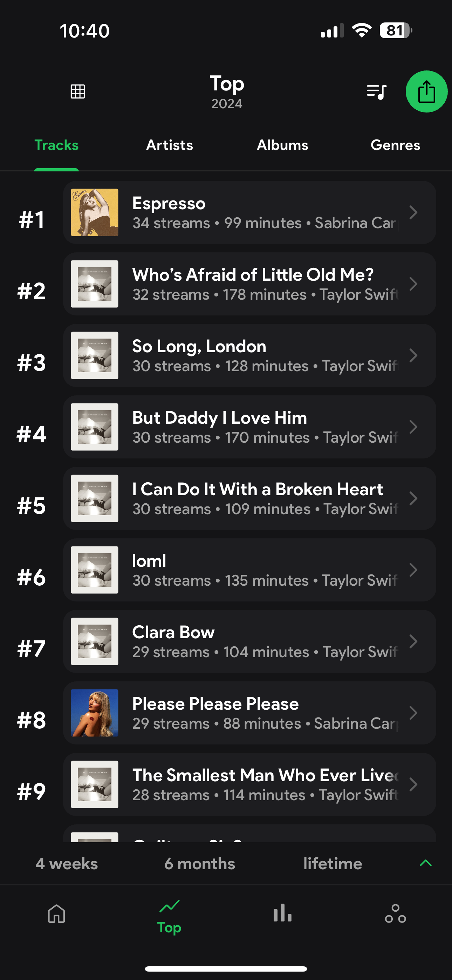
Task: Select the lifetime time range
Action: [x=333, y=864]
